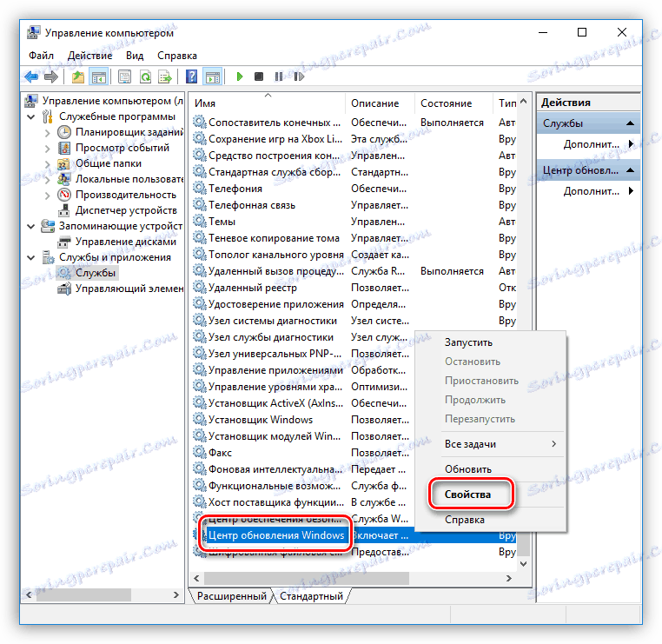The width and height of the screenshot is (662, 644).
Task: Toggle the show/hide console tree icon
Action: pos(99,76)
